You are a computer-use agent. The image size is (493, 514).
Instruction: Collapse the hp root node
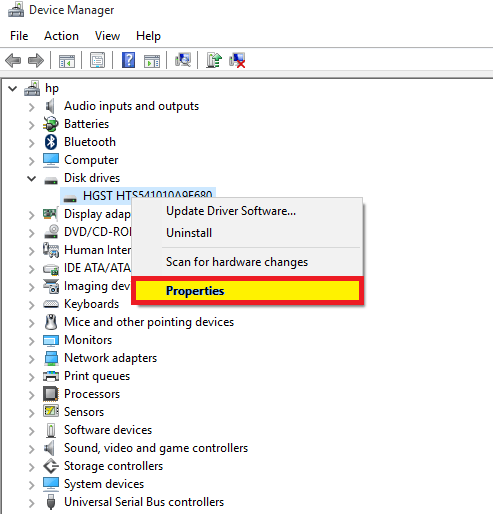[13, 89]
